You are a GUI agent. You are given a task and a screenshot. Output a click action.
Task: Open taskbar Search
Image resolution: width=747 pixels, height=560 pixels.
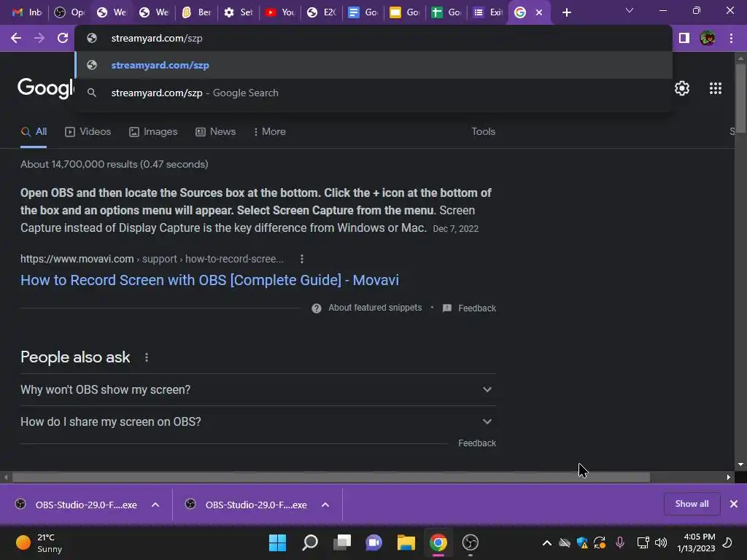click(310, 542)
